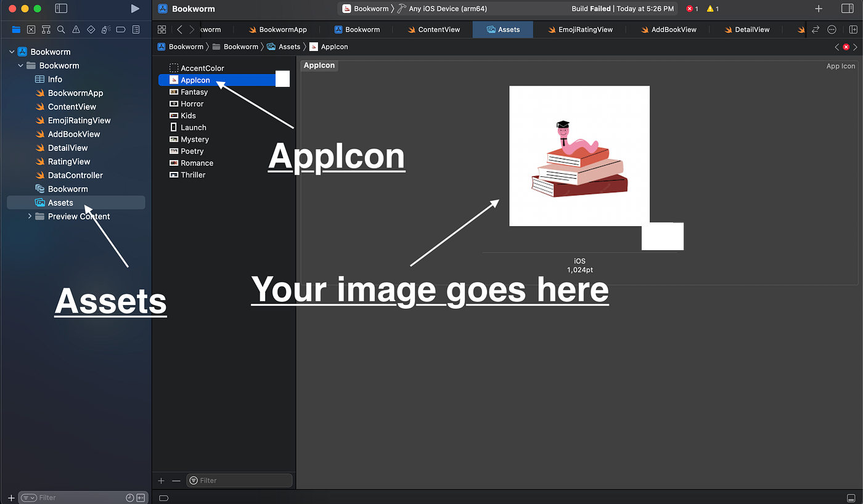
Task: Open the Breakpoint navigator capsule icon
Action: tap(120, 29)
